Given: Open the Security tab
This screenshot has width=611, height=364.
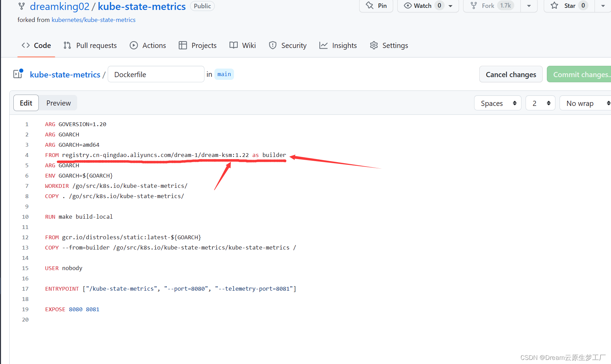Looking at the screenshot, I should click(288, 45).
